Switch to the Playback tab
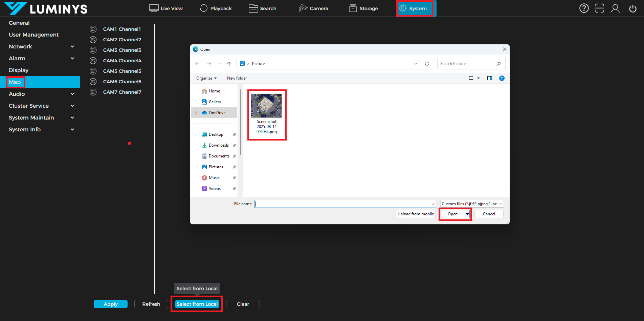Image resolution: width=644 pixels, height=321 pixels. point(216,8)
